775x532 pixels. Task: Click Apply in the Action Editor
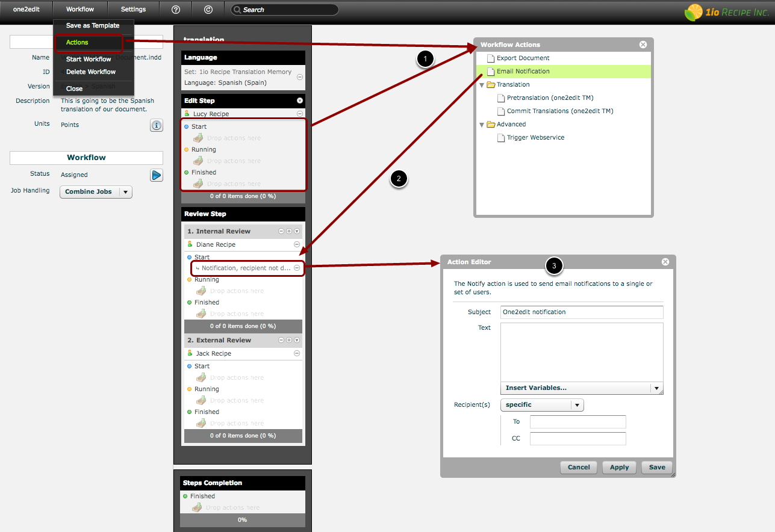point(619,467)
